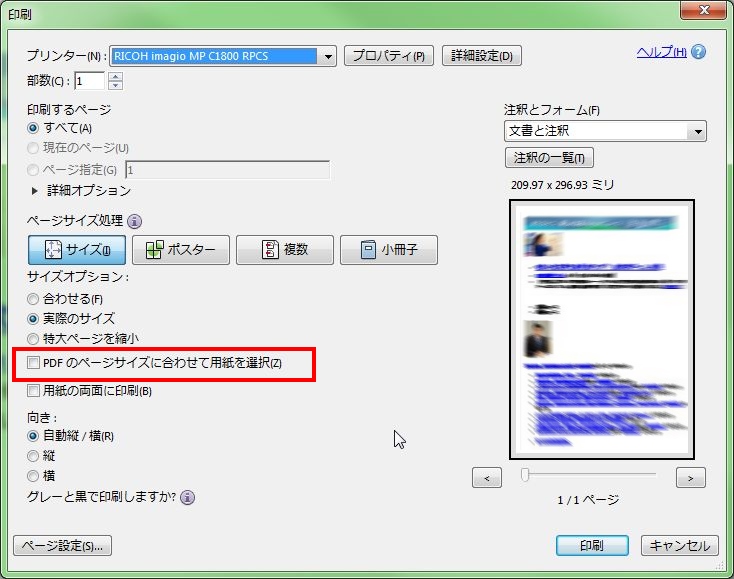The width and height of the screenshot is (734, 579).
Task: Expand the 詳細オプション section
Action: (x=38, y=191)
